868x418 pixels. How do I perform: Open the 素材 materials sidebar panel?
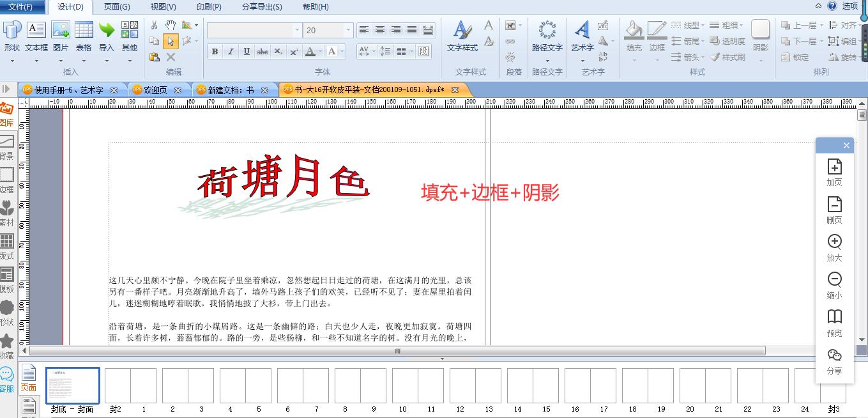point(6,214)
